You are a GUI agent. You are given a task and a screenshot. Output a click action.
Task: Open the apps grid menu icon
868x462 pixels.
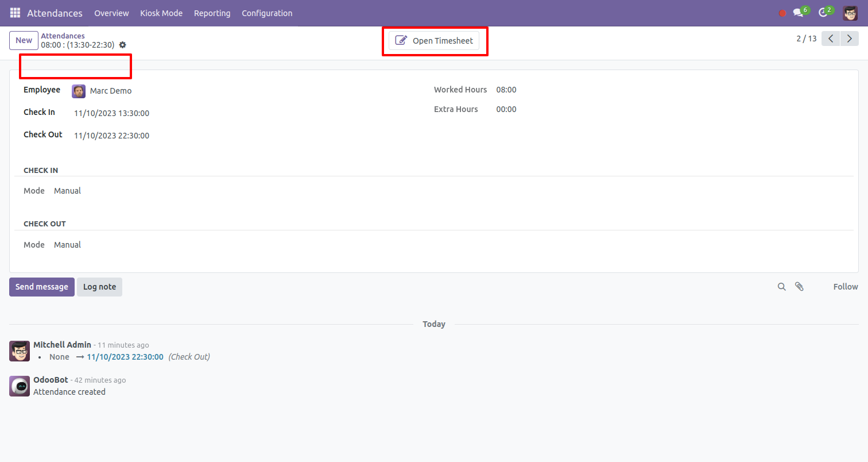[15, 13]
